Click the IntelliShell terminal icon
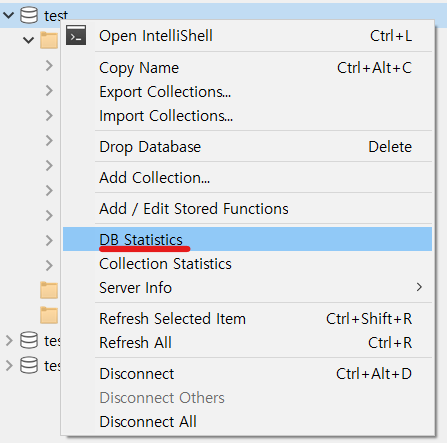Screen dimensions: 447x443 [76, 35]
